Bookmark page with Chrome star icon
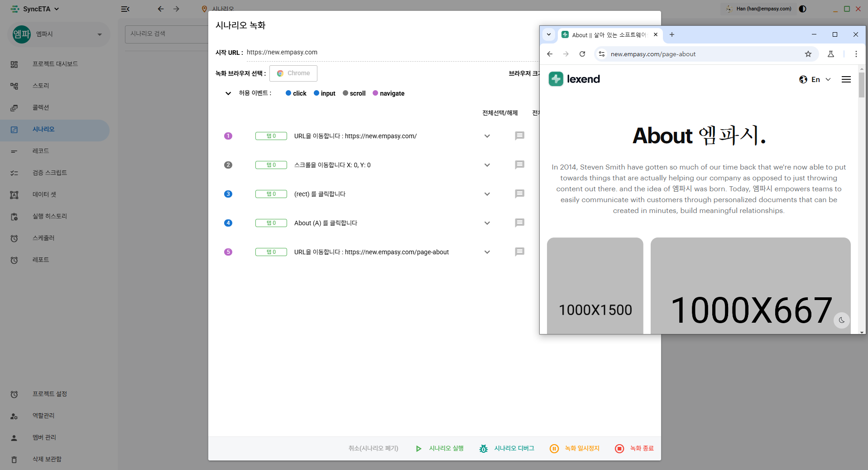The width and height of the screenshot is (868, 470). 808,54
